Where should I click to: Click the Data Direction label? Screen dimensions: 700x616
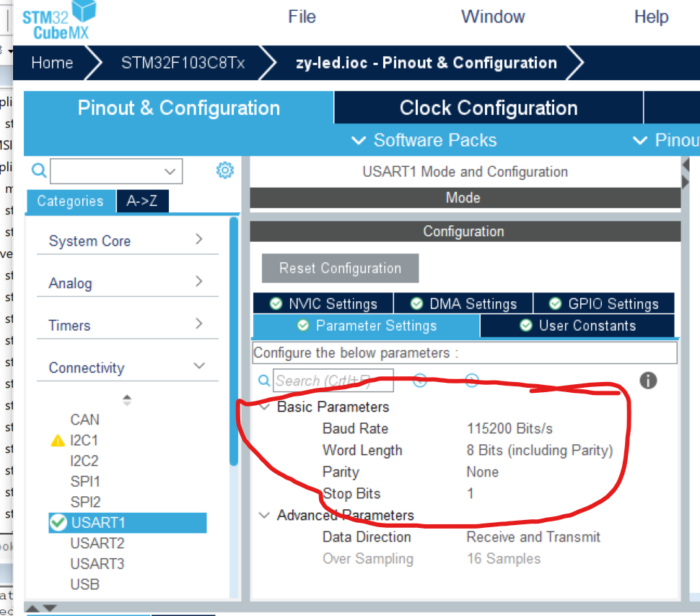[x=367, y=537]
